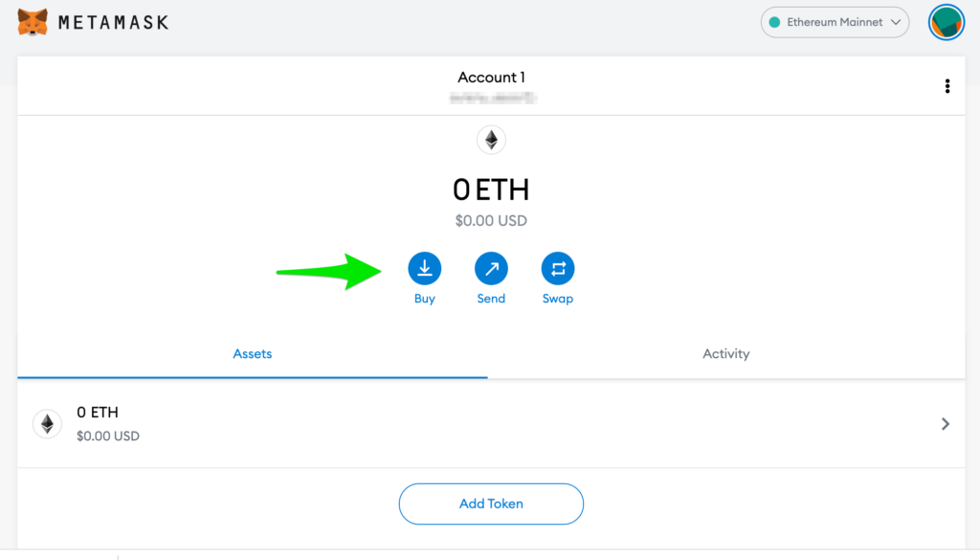Switch to the Assets tab
Image resolution: width=980 pixels, height=560 pixels.
(253, 354)
